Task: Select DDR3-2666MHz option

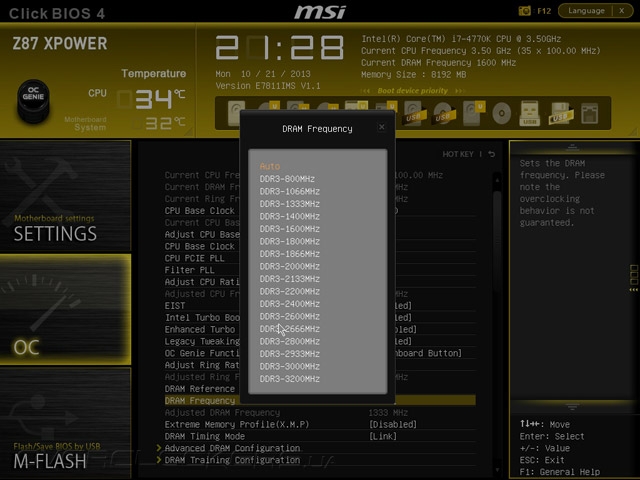Action: click(x=289, y=329)
